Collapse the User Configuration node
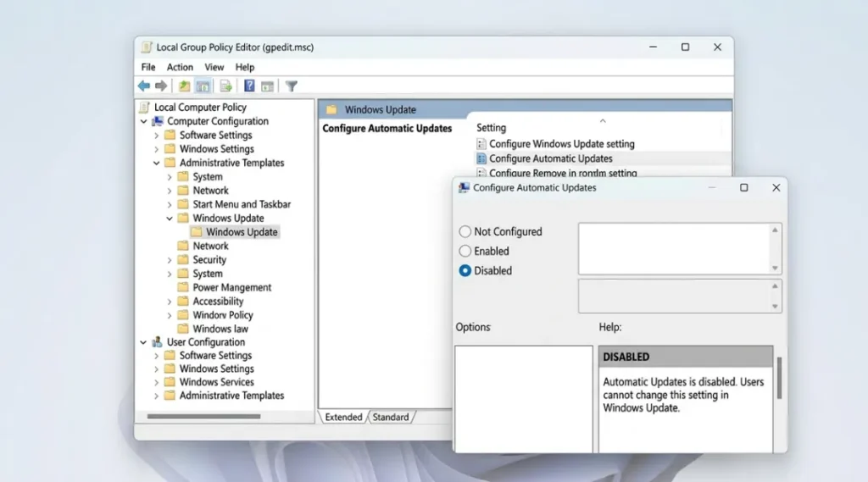Viewport: 868px width, 482px height. coord(143,342)
